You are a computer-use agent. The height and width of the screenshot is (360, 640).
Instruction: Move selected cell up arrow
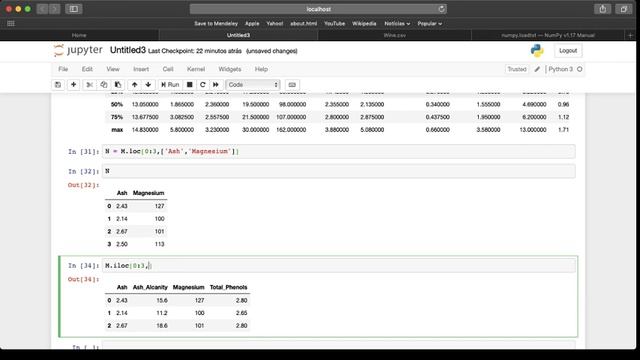pos(134,84)
